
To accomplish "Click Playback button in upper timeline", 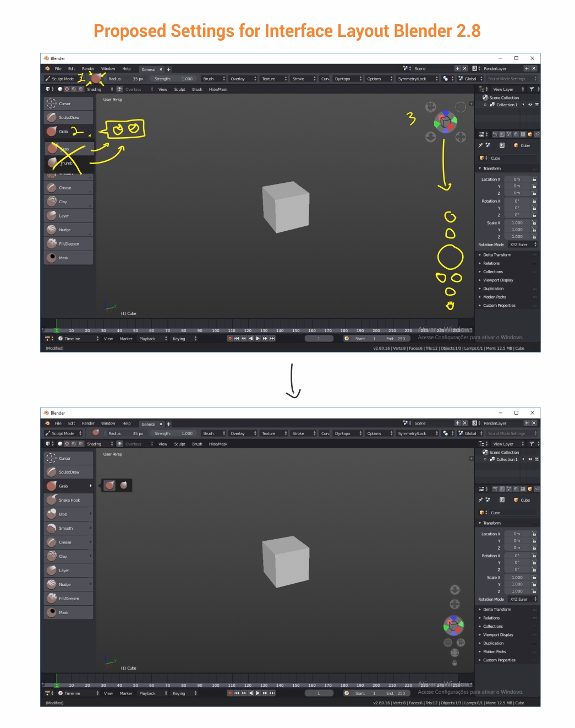I will click(x=153, y=339).
